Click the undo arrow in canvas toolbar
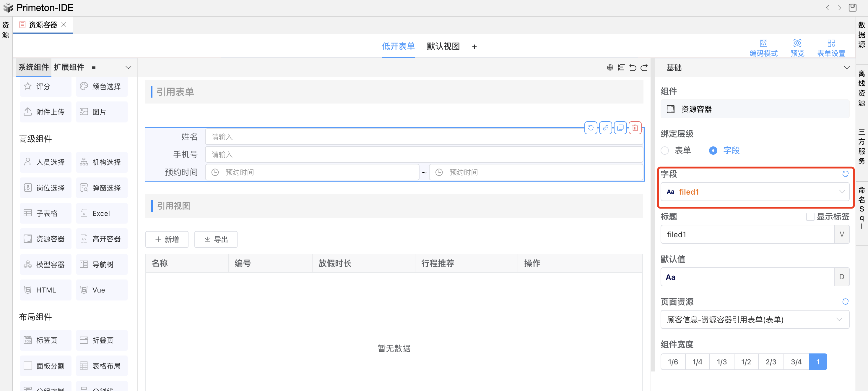The height and width of the screenshot is (391, 868). click(x=633, y=67)
